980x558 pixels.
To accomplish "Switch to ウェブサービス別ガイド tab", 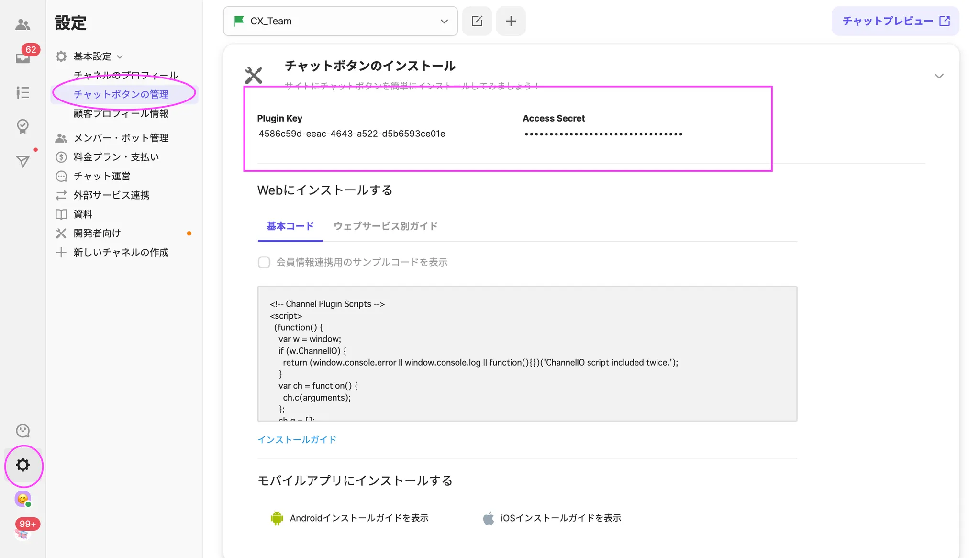I will [385, 226].
